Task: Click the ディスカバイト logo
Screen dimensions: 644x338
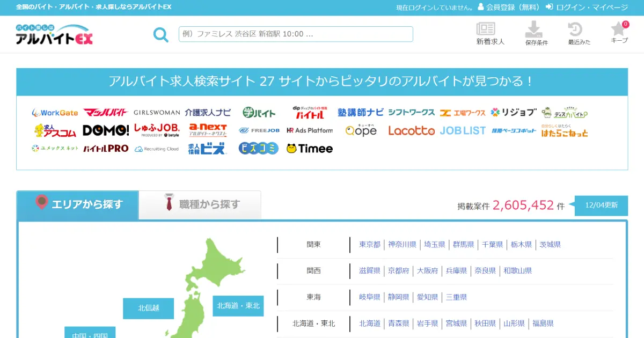Action: (x=565, y=113)
